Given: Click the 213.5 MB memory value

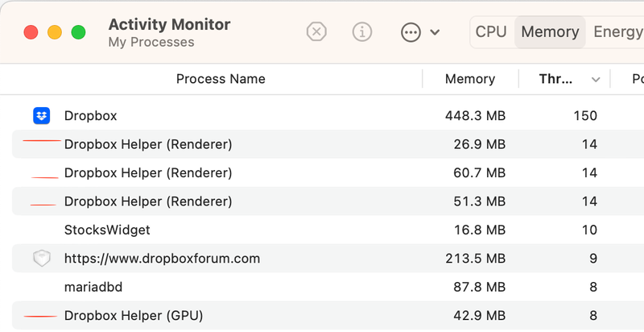Looking at the screenshot, I should click(475, 259).
